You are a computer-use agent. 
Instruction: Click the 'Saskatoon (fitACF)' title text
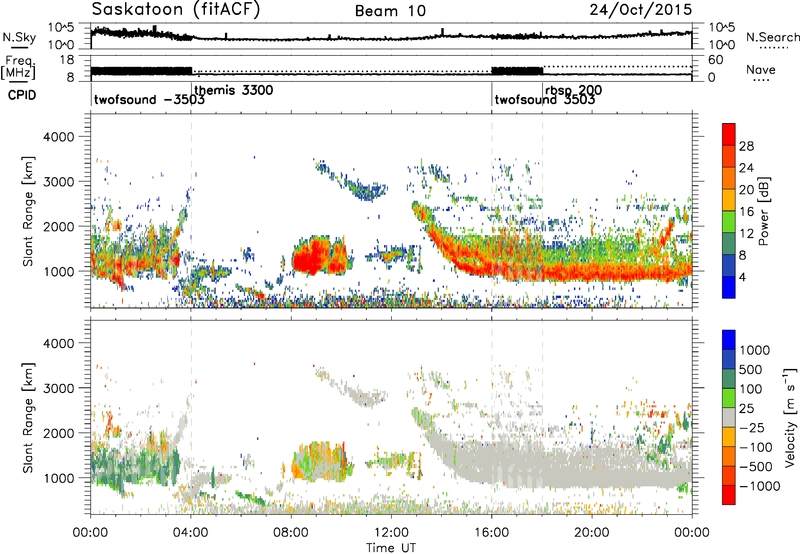coord(176,9)
